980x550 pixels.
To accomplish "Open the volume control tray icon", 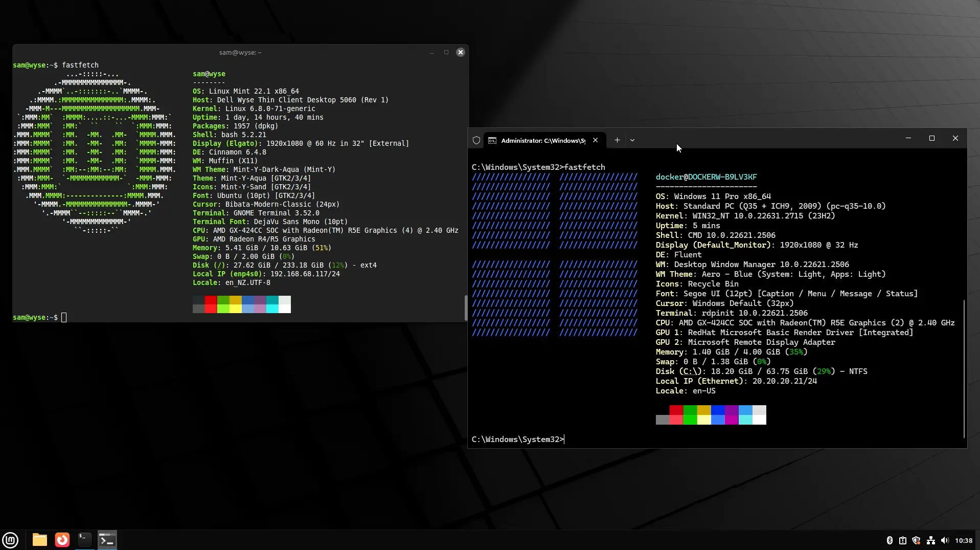I will click(x=944, y=540).
